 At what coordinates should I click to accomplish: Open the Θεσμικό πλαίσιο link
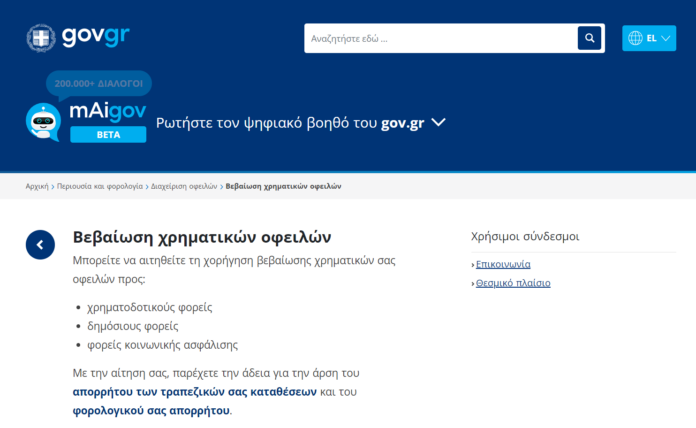pyautogui.click(x=513, y=283)
